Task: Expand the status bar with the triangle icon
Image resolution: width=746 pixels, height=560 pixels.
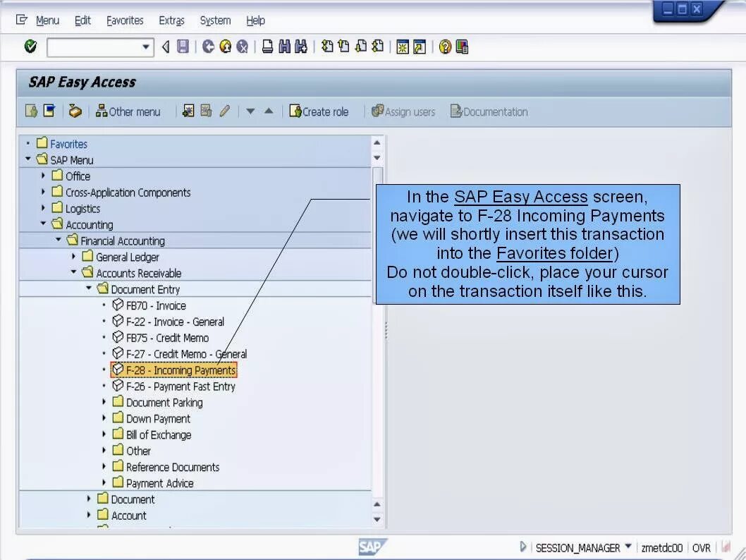Action: (x=523, y=547)
